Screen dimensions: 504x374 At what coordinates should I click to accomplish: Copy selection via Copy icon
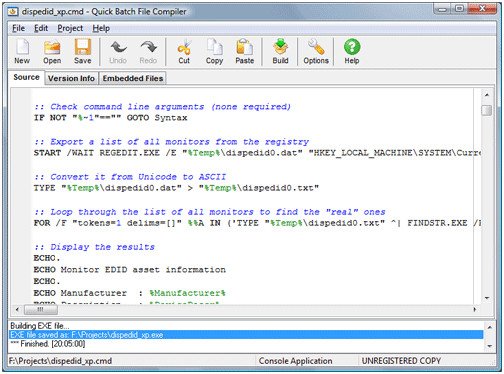[214, 52]
